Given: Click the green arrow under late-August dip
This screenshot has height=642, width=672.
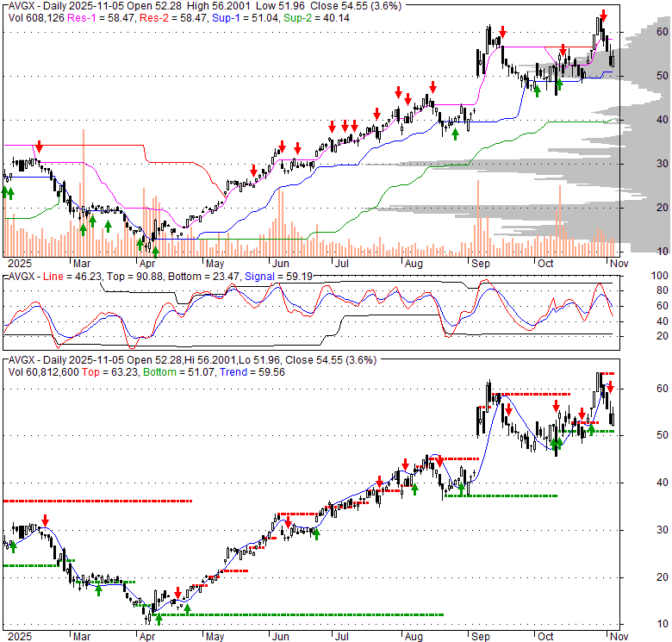Looking at the screenshot, I should point(455,134).
